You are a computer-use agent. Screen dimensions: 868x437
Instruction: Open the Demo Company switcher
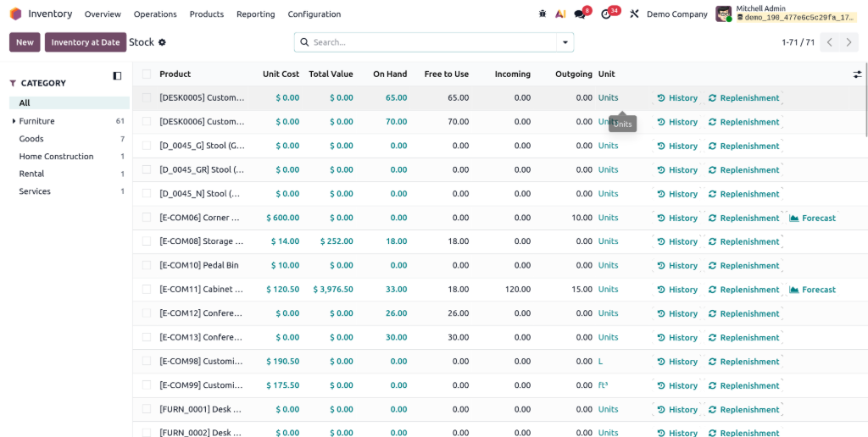click(676, 14)
